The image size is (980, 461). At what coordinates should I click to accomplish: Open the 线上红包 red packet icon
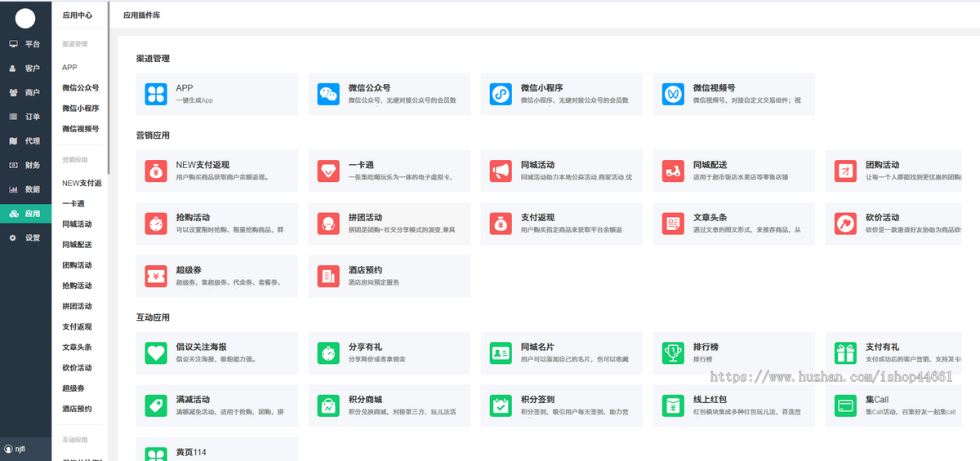point(673,406)
